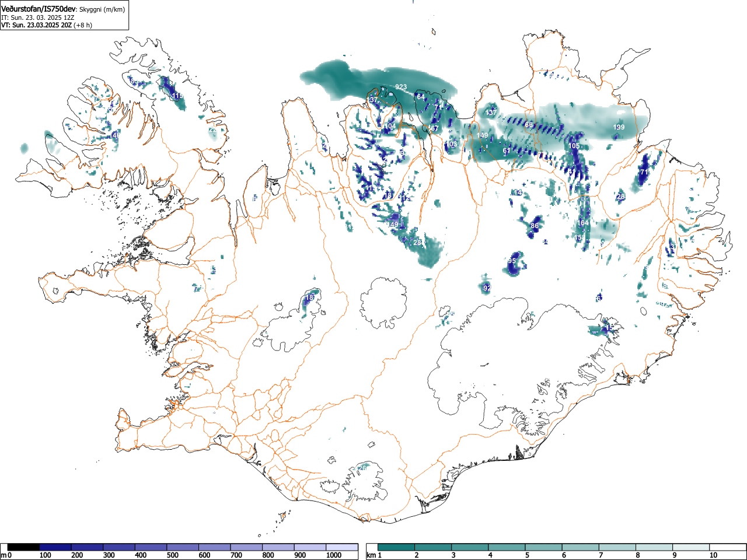747x560 pixels.
Task: Click the '300' tick label in the m legend
Action: point(109,555)
